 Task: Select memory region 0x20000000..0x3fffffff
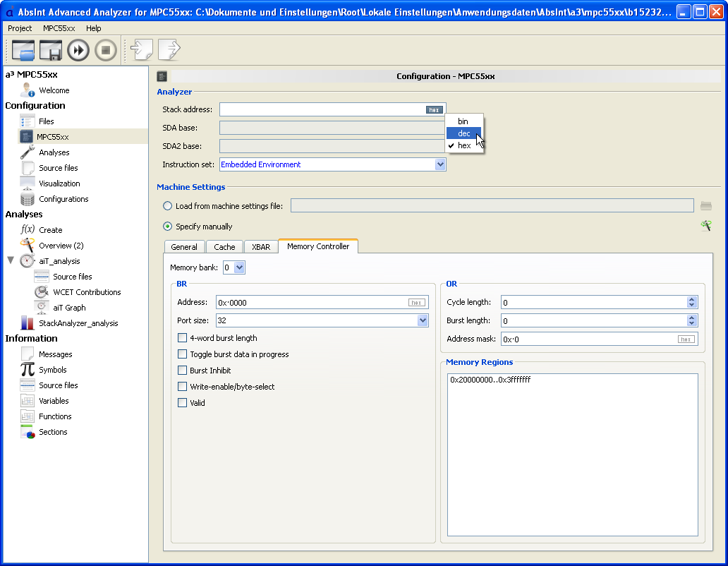[x=490, y=380]
